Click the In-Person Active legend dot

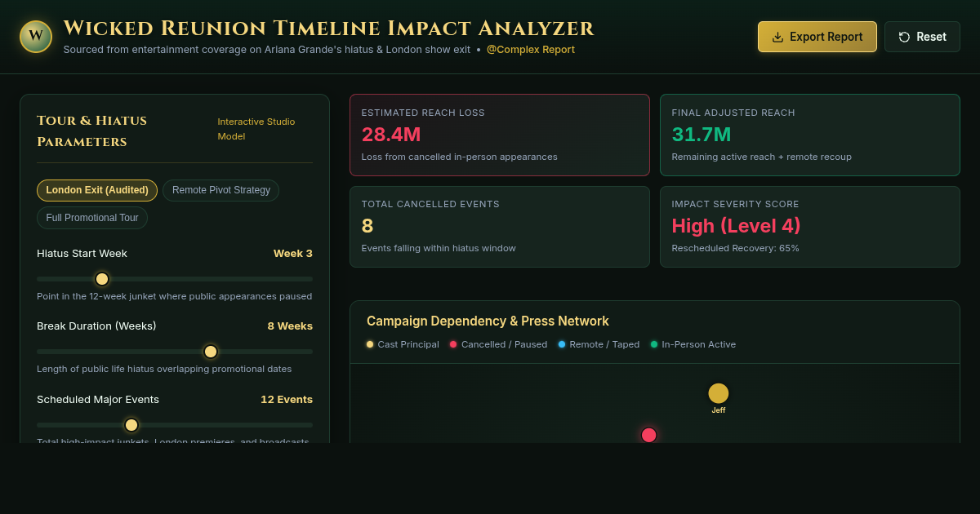click(654, 344)
